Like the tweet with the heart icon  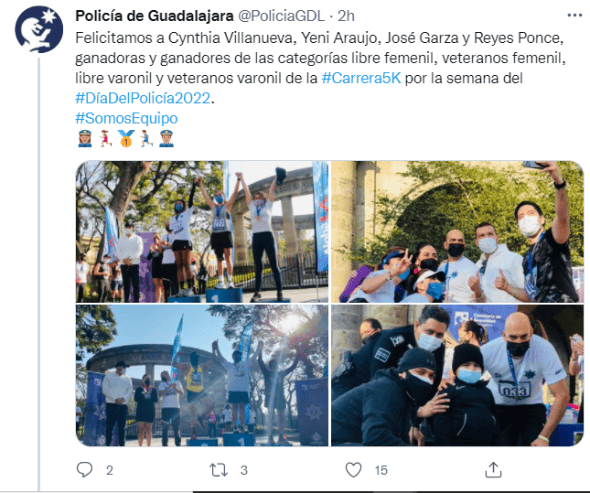pos(353,470)
